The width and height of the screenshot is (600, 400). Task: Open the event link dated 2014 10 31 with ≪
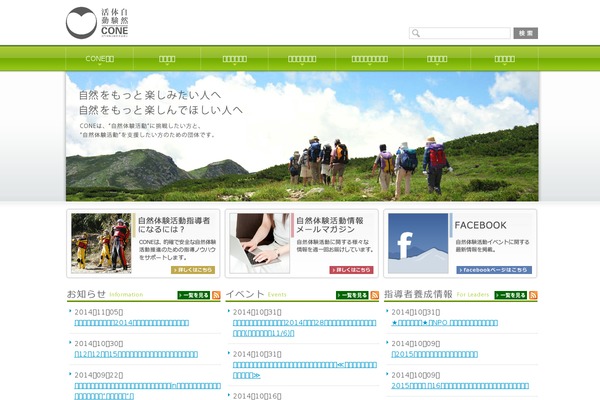(x=305, y=370)
